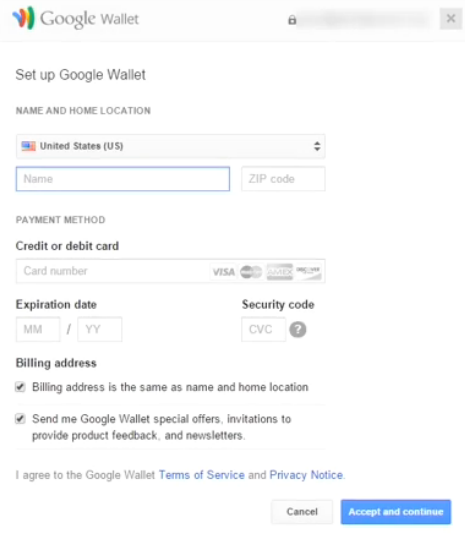
Task: Open the Privacy Notice link
Action: 306,475
